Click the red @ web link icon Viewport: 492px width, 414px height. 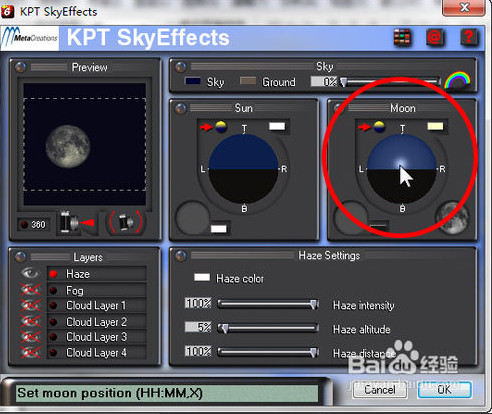tap(434, 37)
